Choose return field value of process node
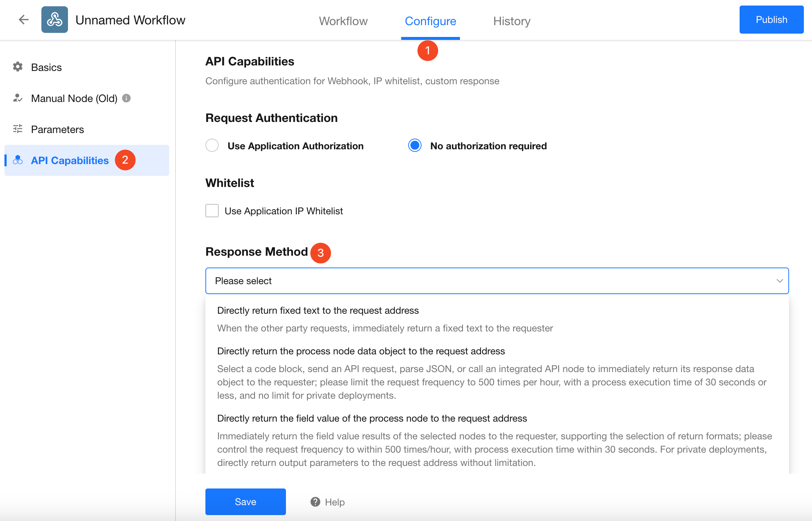Screen dimensions: 812x521 (372, 418)
